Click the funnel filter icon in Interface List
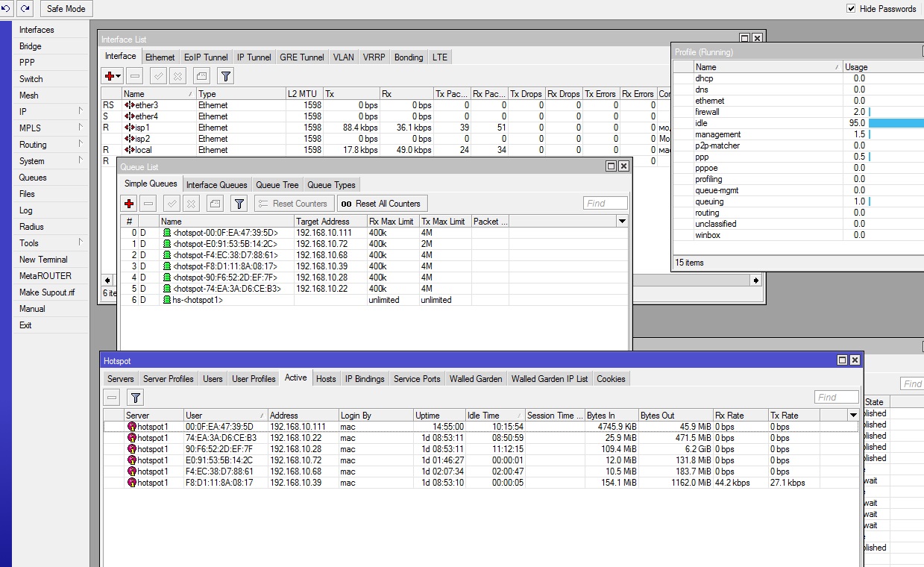The width and height of the screenshot is (924, 567). [226, 76]
